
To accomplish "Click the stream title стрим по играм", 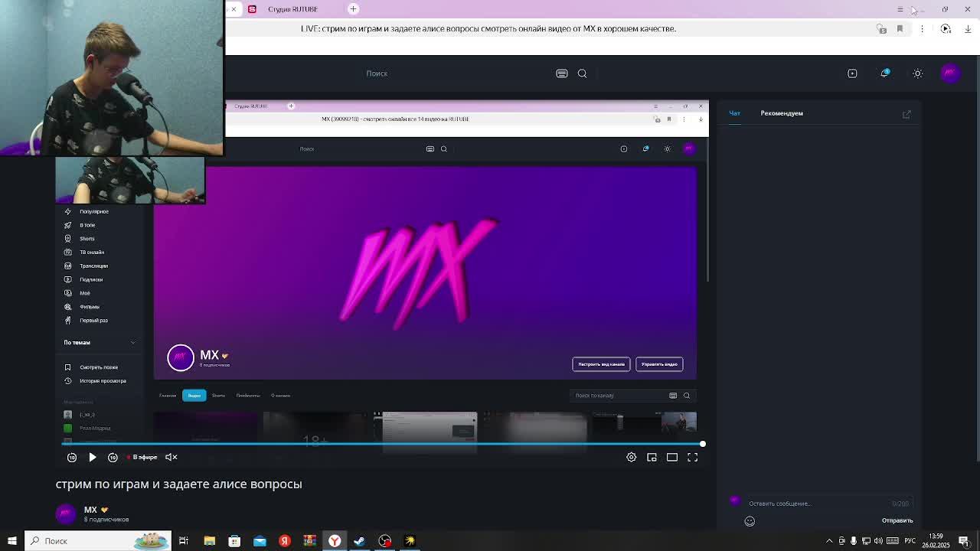I will [x=178, y=484].
